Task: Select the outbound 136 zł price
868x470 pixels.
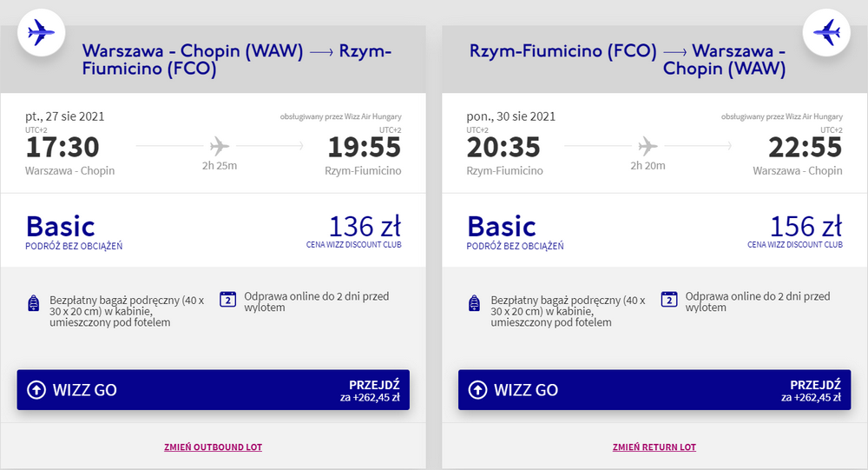Action: click(x=365, y=227)
